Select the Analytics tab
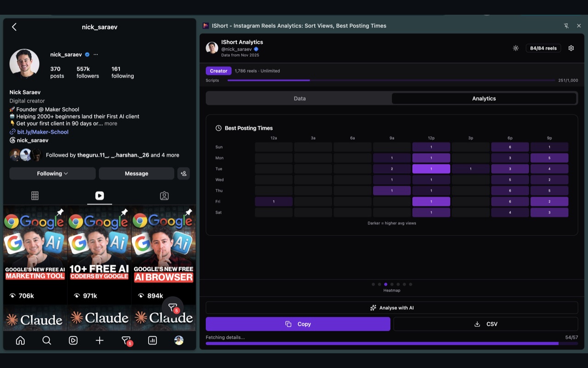 tap(484, 98)
